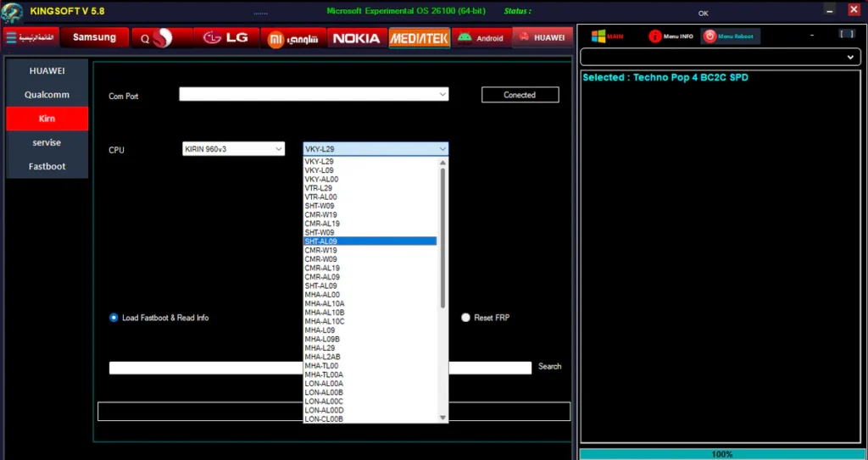Click the Search button

(x=549, y=367)
